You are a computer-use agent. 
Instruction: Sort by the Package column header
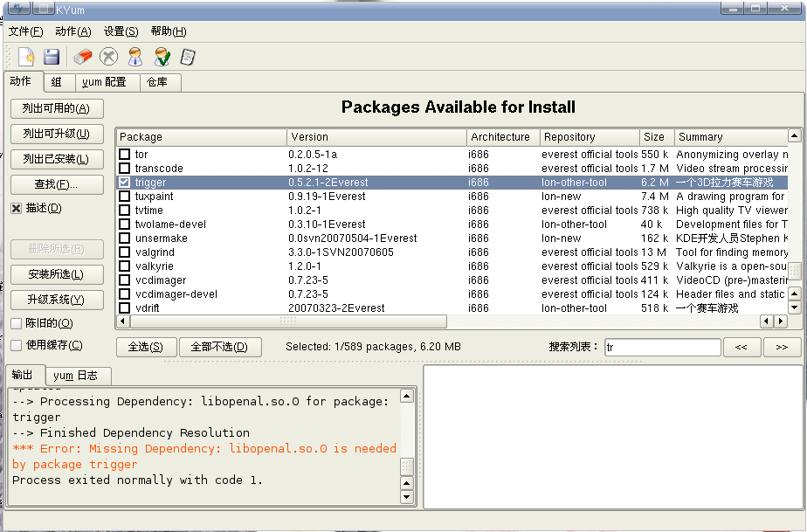tap(201, 137)
